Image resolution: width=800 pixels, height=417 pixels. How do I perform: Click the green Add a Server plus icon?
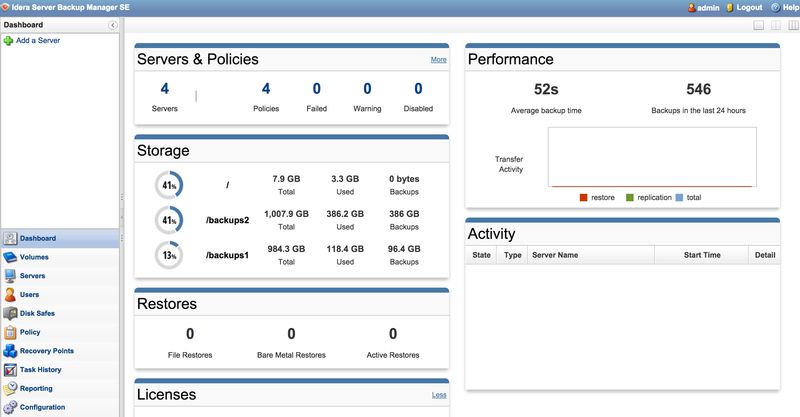(8, 41)
